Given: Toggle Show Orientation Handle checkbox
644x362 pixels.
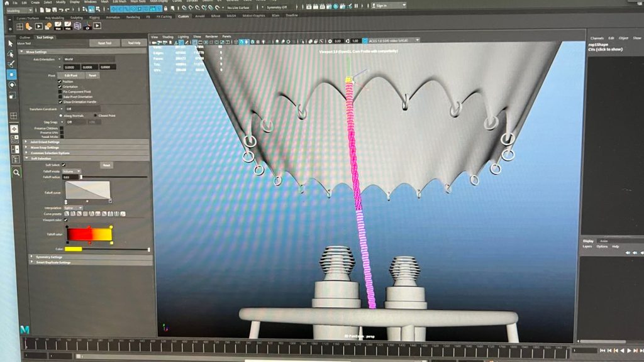Looking at the screenshot, I should [x=60, y=102].
